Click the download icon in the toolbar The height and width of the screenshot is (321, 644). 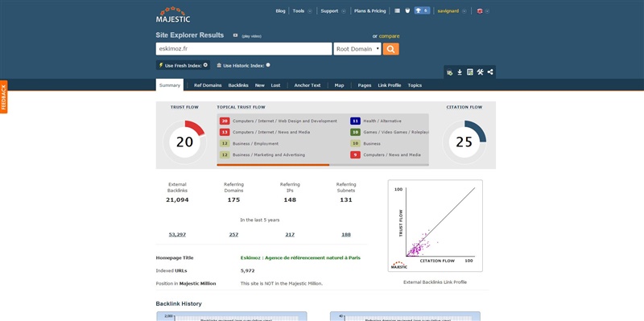tap(460, 72)
